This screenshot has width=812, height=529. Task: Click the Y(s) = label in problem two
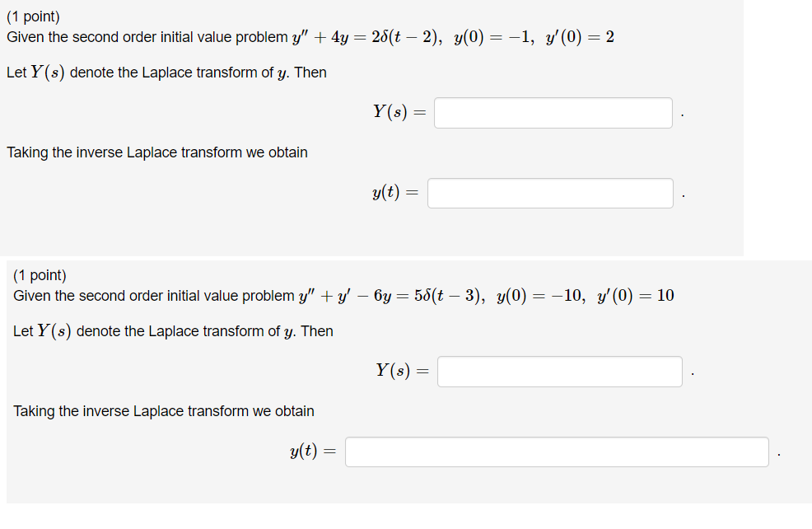tap(404, 370)
